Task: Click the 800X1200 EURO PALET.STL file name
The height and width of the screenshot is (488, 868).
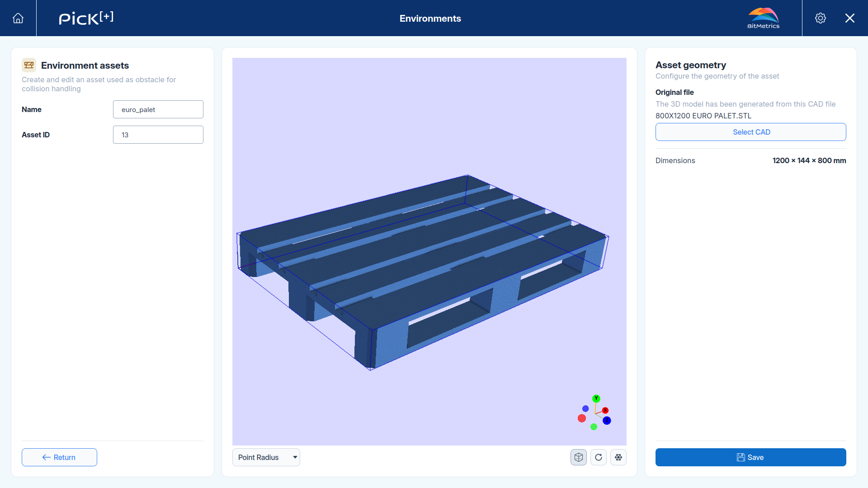Action: [703, 116]
